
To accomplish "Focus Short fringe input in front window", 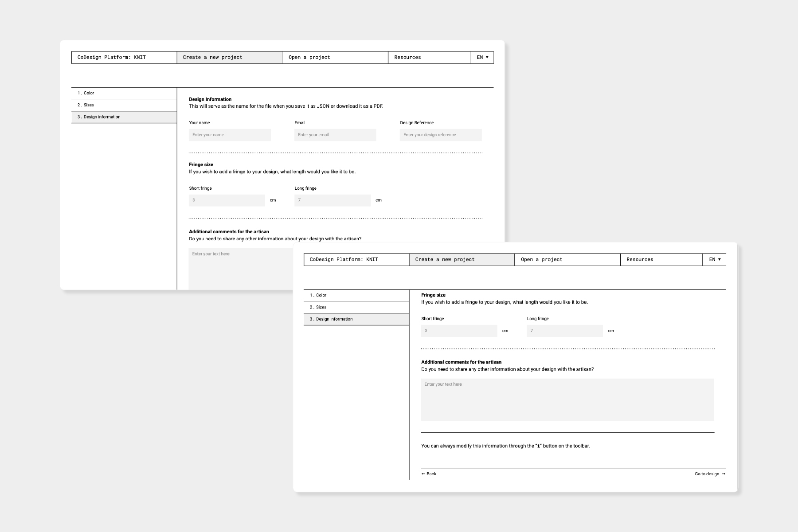I will click(459, 331).
